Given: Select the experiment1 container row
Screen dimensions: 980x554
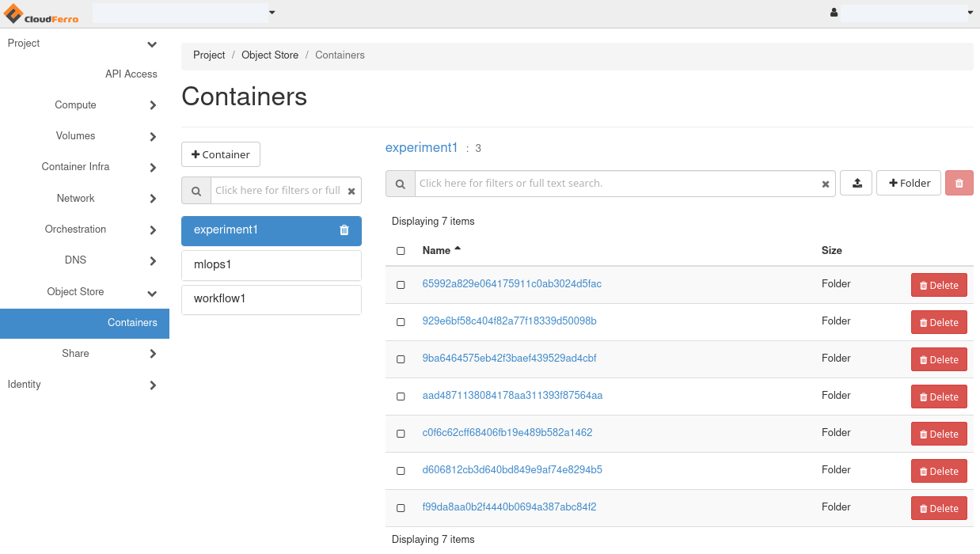Looking at the screenshot, I should 272,230.
